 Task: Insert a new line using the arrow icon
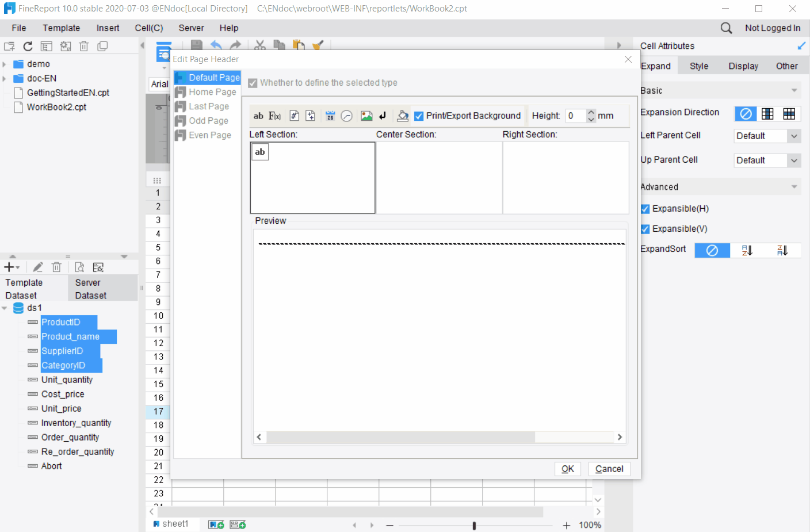click(x=383, y=116)
